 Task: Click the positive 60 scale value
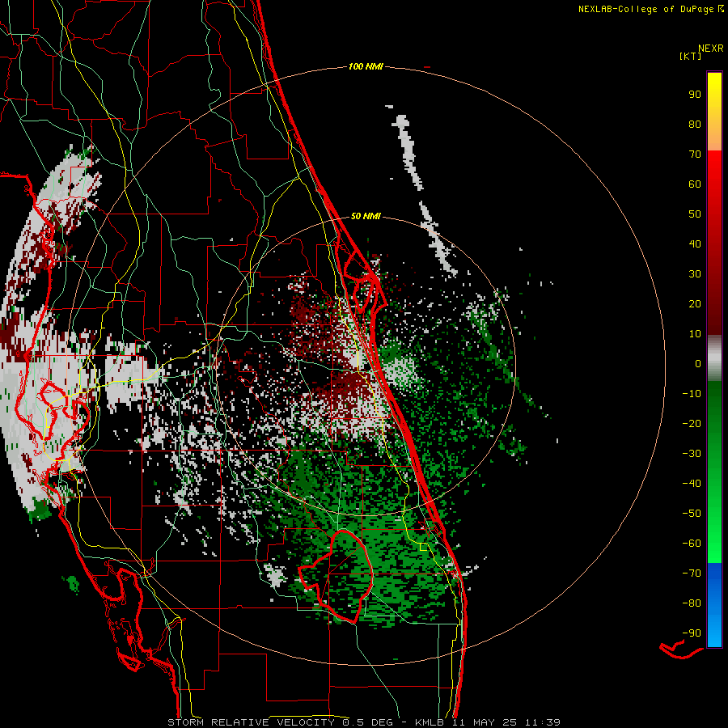tap(695, 184)
